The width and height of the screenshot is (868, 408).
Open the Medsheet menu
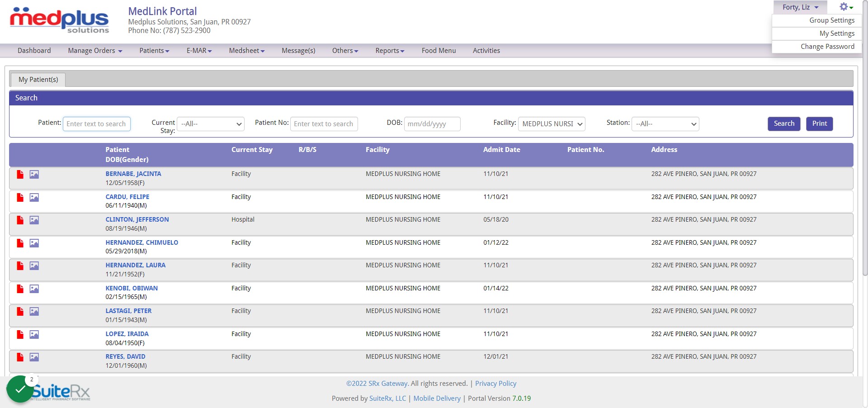click(x=247, y=51)
